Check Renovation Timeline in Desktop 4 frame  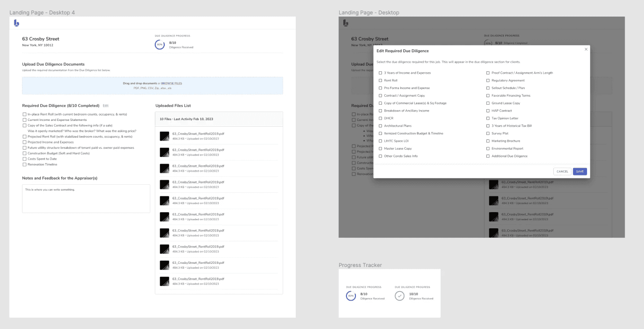(25, 164)
